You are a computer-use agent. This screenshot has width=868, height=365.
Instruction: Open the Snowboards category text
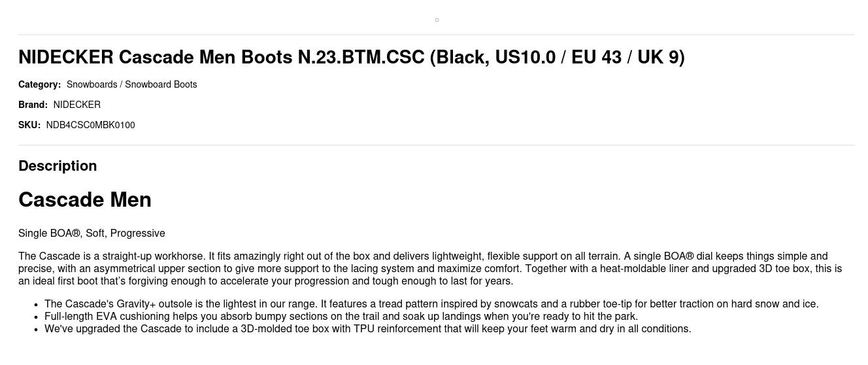tap(92, 84)
